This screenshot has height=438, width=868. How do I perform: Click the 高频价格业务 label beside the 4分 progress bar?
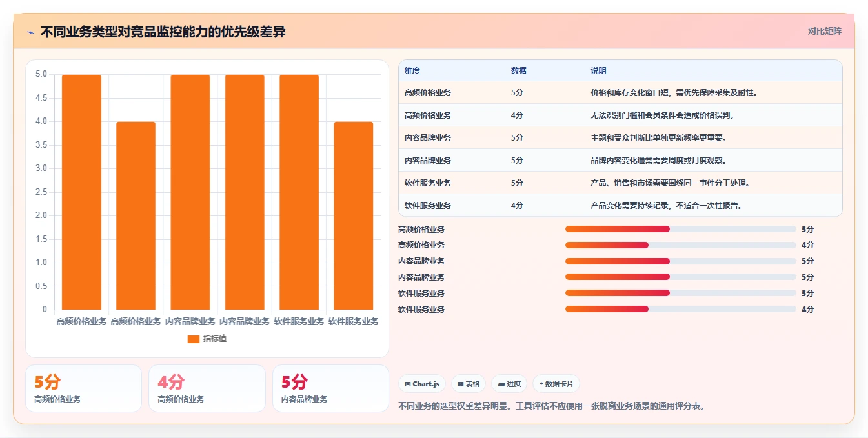coord(421,245)
